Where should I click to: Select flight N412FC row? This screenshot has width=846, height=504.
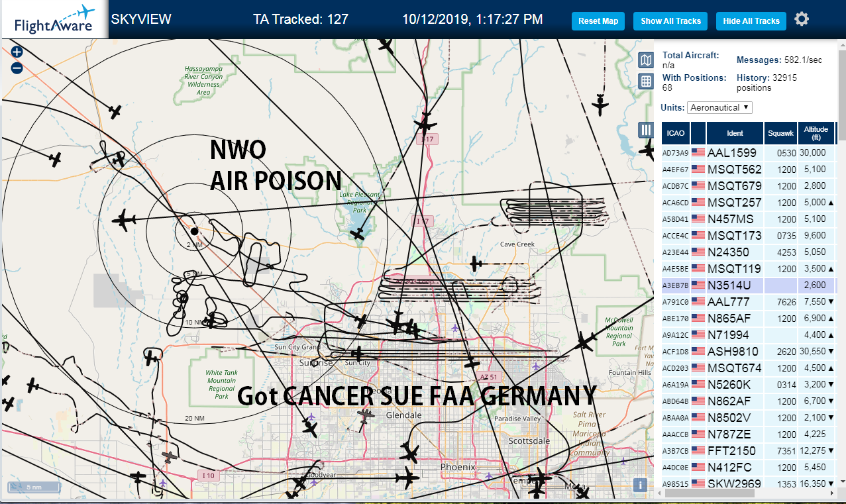[748, 468]
